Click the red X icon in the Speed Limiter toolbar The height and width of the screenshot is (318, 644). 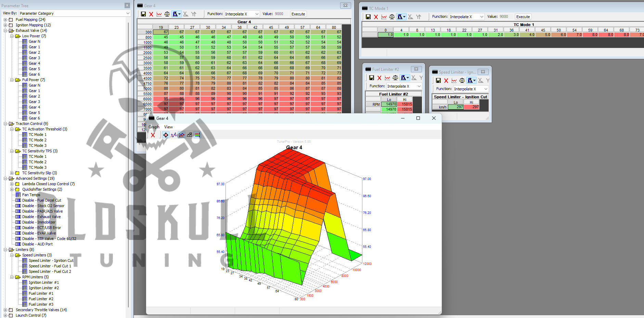(446, 80)
